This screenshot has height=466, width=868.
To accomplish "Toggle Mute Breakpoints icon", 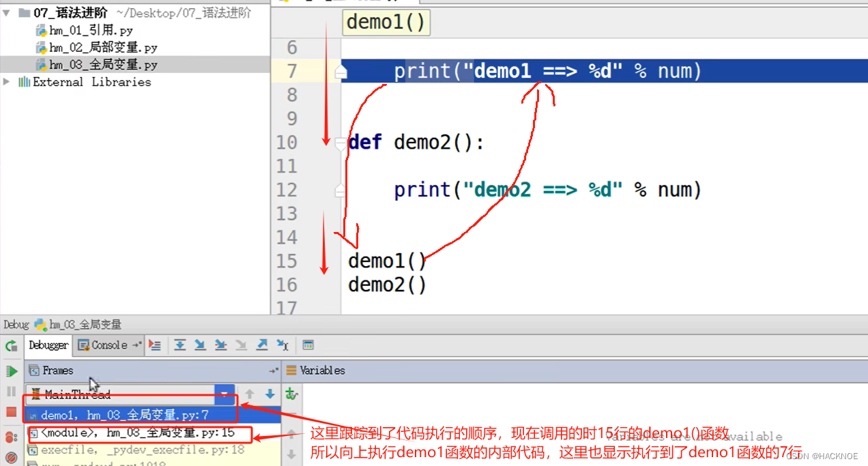I will point(11,458).
